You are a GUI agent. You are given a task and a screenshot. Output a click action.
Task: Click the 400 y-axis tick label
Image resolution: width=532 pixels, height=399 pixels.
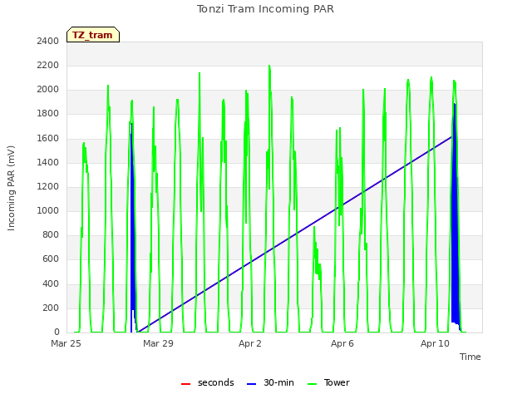[51, 284]
